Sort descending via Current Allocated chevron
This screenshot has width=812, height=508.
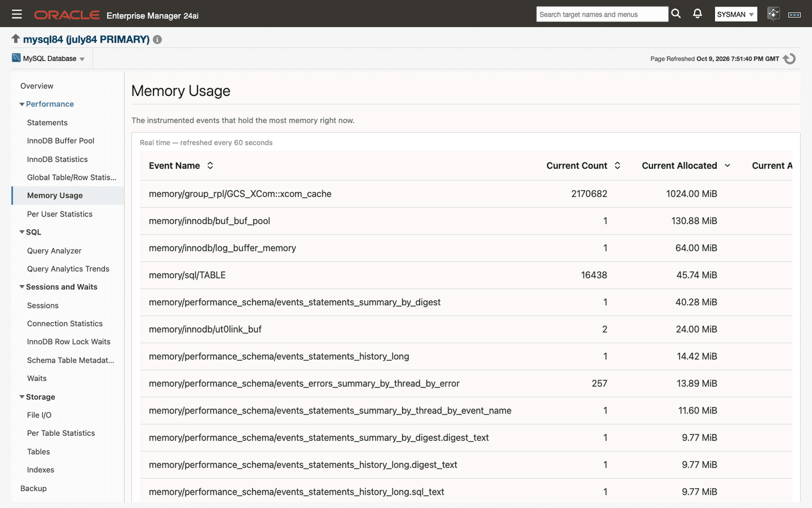pyautogui.click(x=727, y=166)
